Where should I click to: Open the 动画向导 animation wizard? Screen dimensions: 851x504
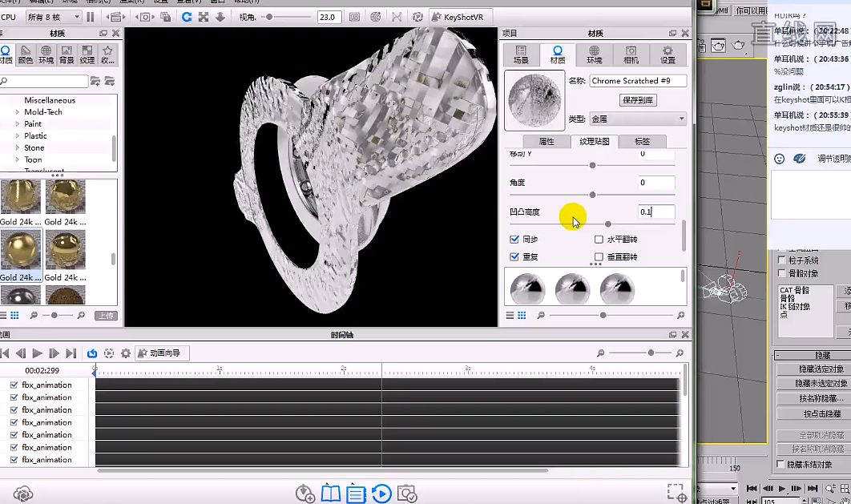[162, 353]
